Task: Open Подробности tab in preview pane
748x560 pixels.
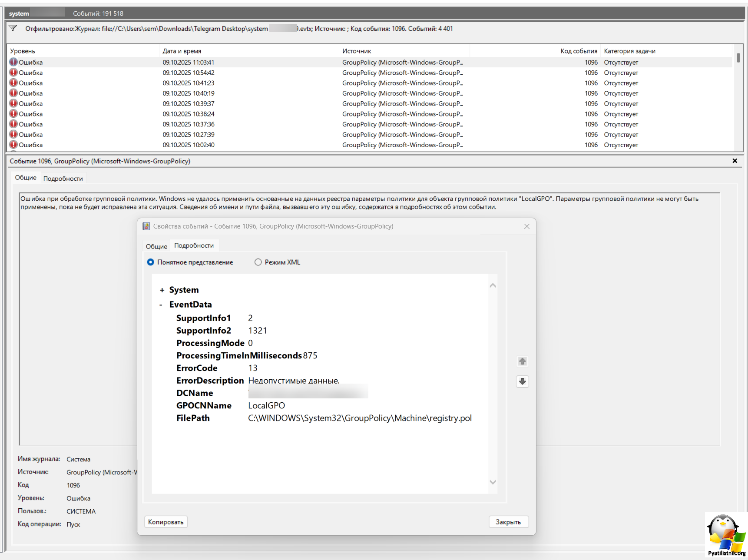Action: 63,179
